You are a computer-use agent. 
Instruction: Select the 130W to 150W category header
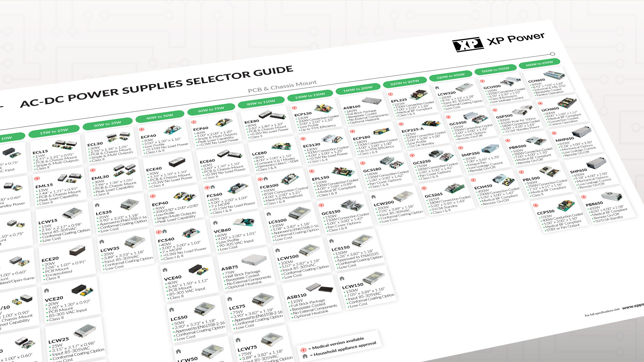click(310, 95)
